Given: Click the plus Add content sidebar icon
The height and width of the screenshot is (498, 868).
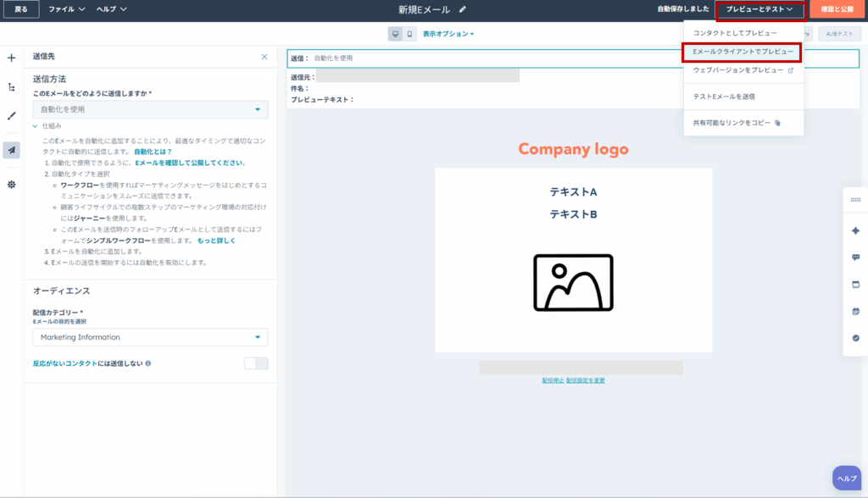Looking at the screenshot, I should pos(11,58).
